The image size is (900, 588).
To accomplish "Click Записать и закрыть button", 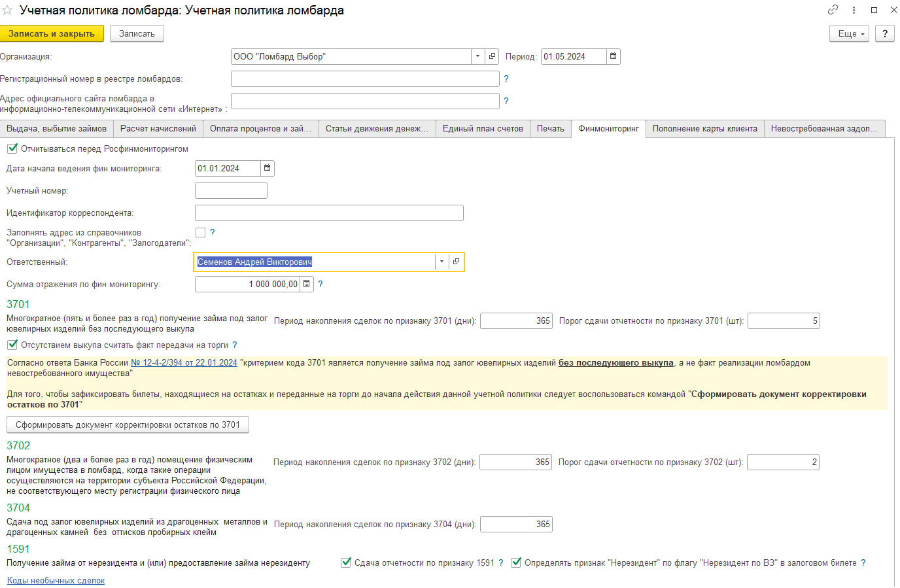I will (52, 33).
